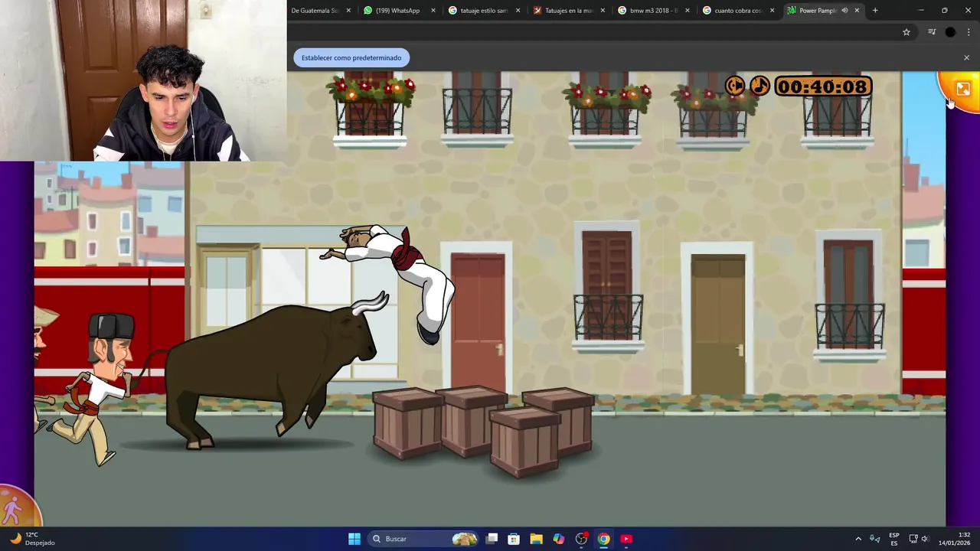Bookmark this page with the star icon
This screenshot has width=980, height=551.
point(906,32)
